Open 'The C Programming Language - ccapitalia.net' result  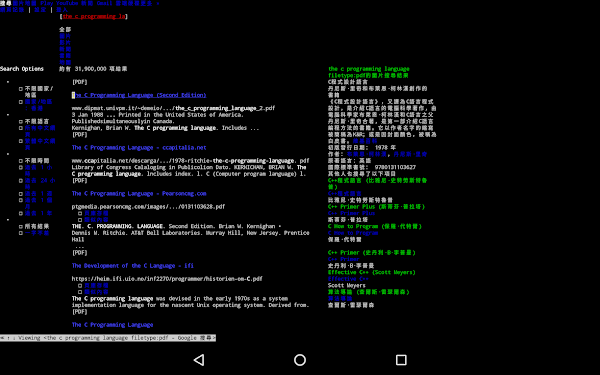(139, 147)
